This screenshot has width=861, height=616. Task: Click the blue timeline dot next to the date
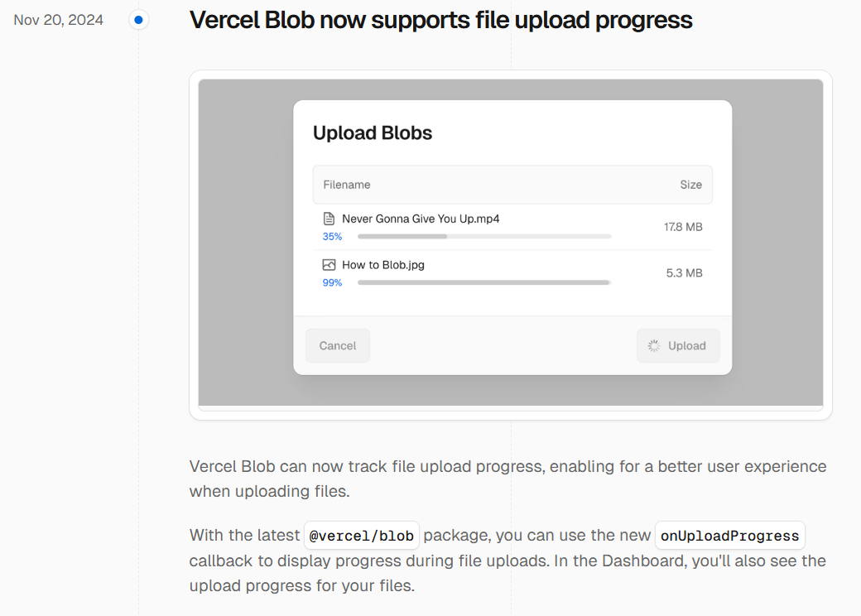click(139, 20)
